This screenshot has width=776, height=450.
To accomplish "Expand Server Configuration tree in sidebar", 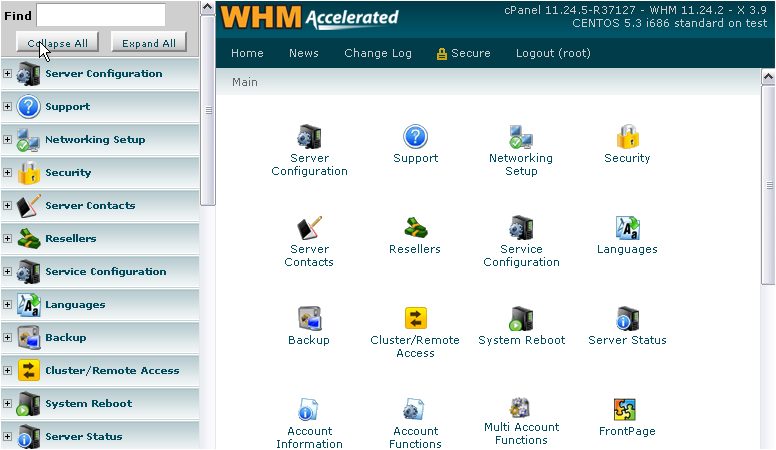I will coord(7,73).
